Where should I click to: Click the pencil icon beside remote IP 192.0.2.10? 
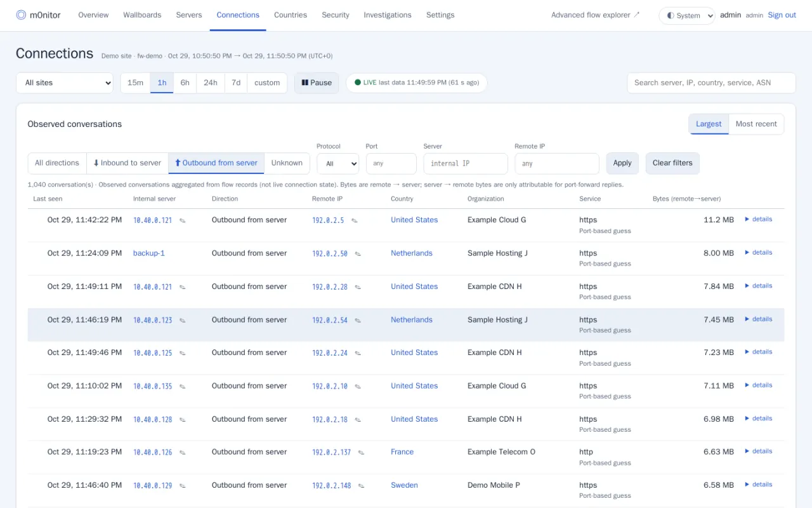tap(358, 386)
